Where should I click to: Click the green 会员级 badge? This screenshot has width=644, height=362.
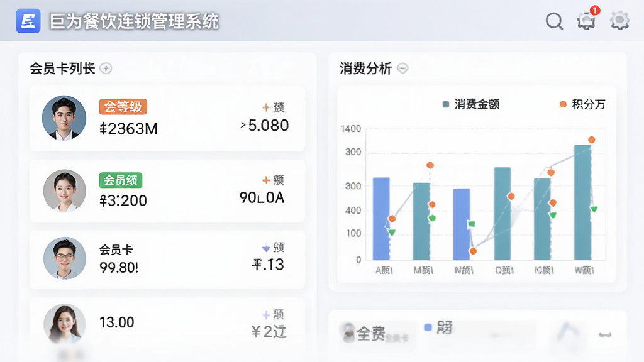[121, 180]
